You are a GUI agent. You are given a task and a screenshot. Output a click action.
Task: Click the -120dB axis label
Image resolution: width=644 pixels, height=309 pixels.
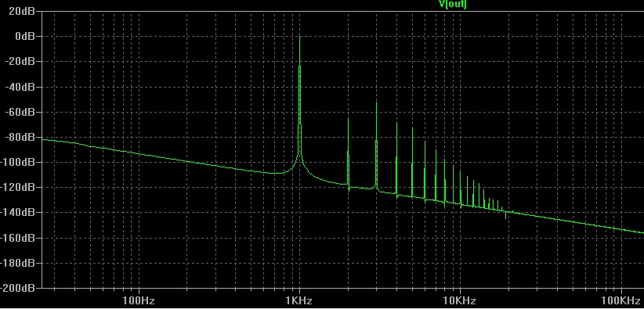[18, 187]
